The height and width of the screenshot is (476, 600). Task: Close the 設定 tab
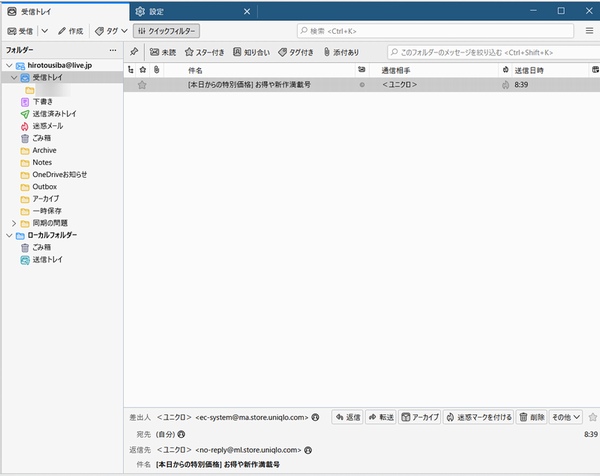click(x=247, y=11)
